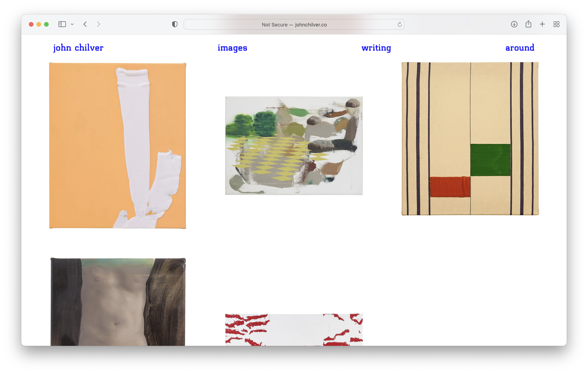The image size is (588, 374).
Task: Navigate to the images section
Action: 232,48
